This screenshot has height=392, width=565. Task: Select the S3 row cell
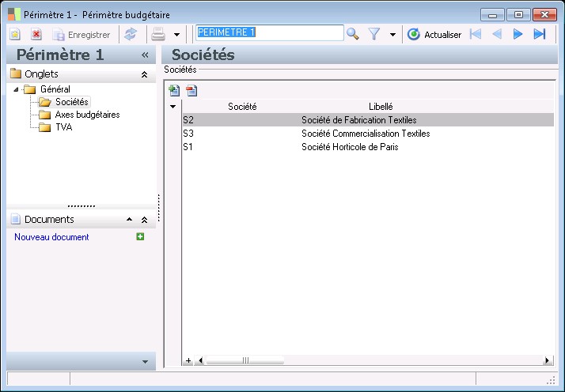(x=242, y=134)
